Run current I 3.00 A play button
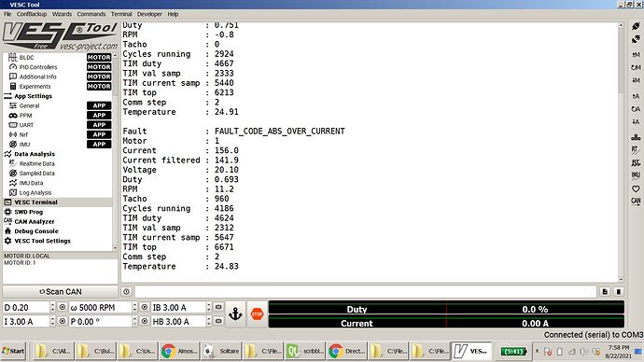The image size is (644, 362). 62,321
